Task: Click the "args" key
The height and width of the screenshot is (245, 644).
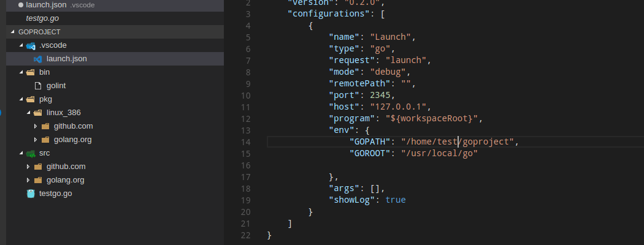Action: (x=344, y=189)
